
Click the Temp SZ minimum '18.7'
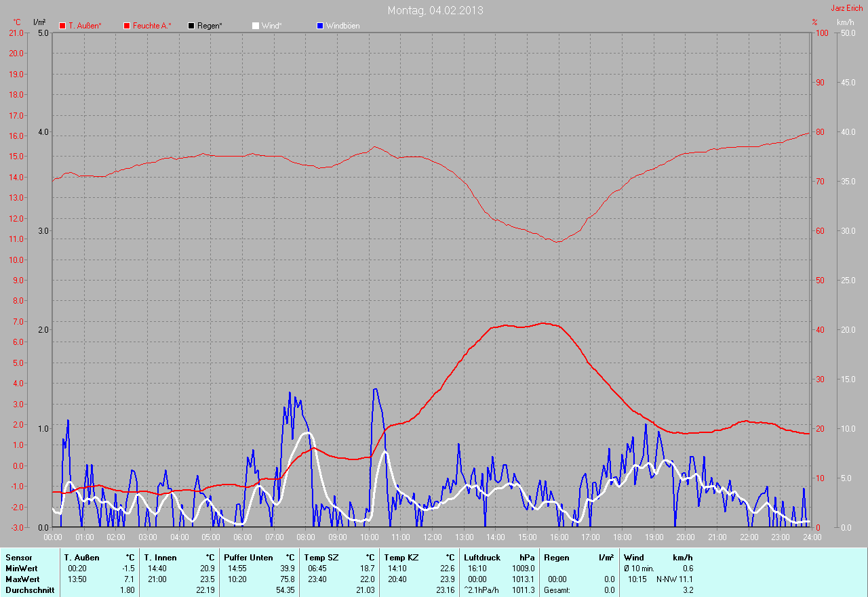(366, 569)
